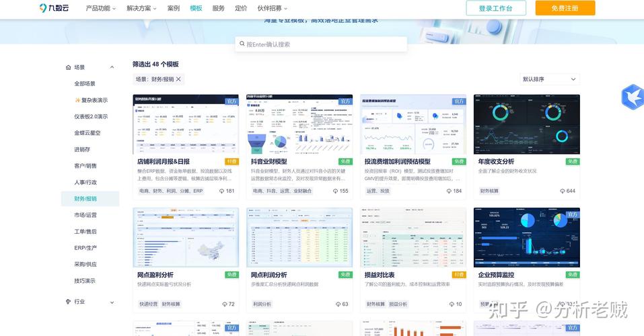Screen dimensions: 644x336
Task: Click the home icon beside 场景
Action: [x=68, y=67]
